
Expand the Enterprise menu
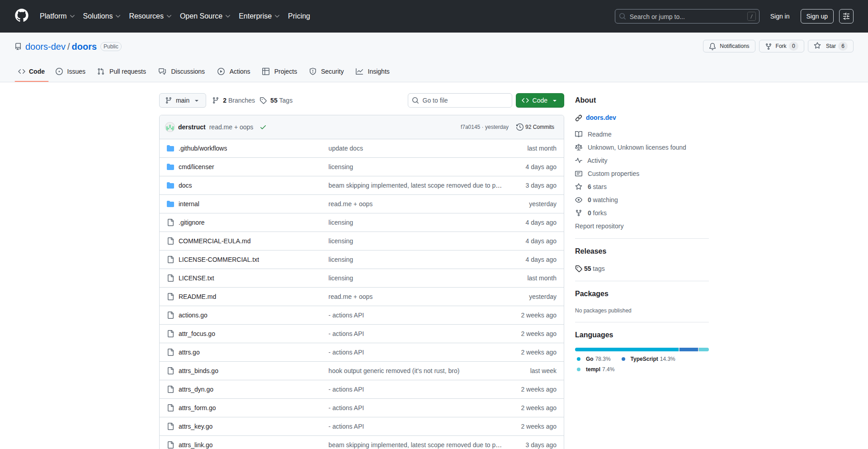(x=259, y=16)
